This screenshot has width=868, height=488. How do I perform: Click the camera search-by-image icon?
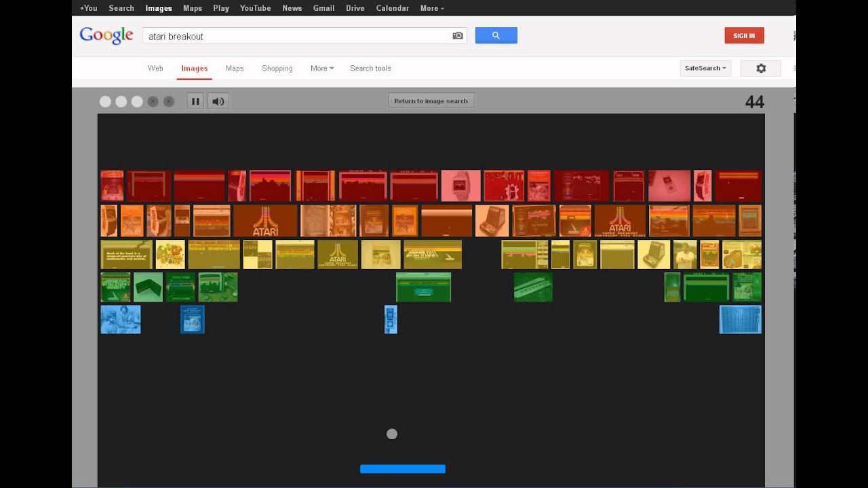[x=458, y=36]
